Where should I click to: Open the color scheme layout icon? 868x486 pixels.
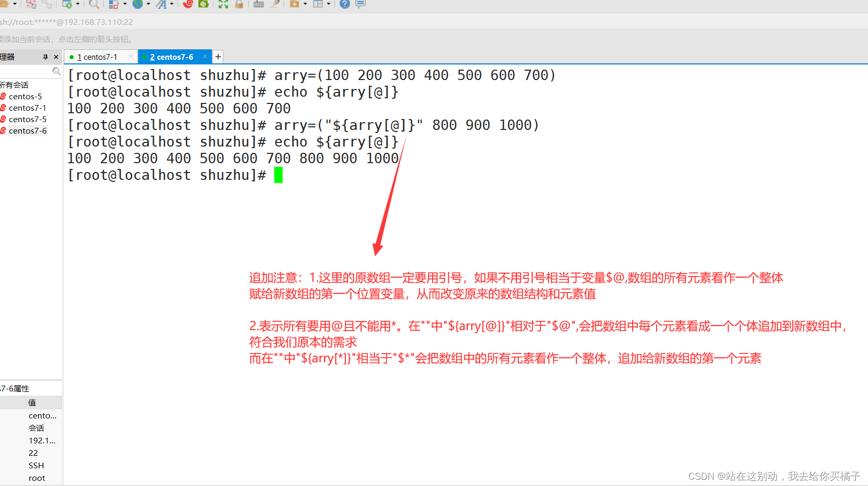click(x=114, y=4)
